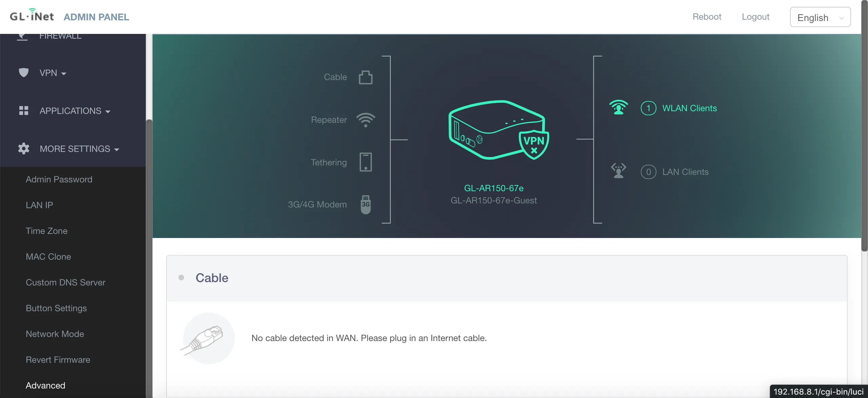Click the main page scrollbar
Viewport: 868px width, 398px height.
pyautogui.click(x=865, y=125)
